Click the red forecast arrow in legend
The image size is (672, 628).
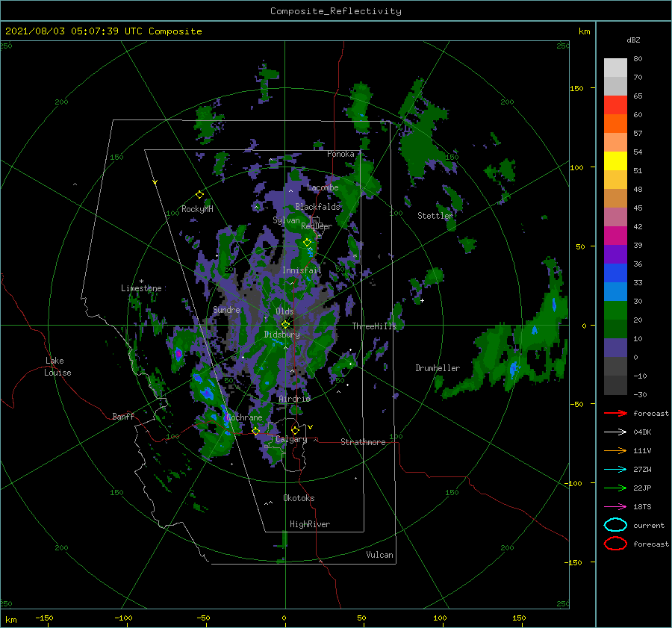(615, 413)
